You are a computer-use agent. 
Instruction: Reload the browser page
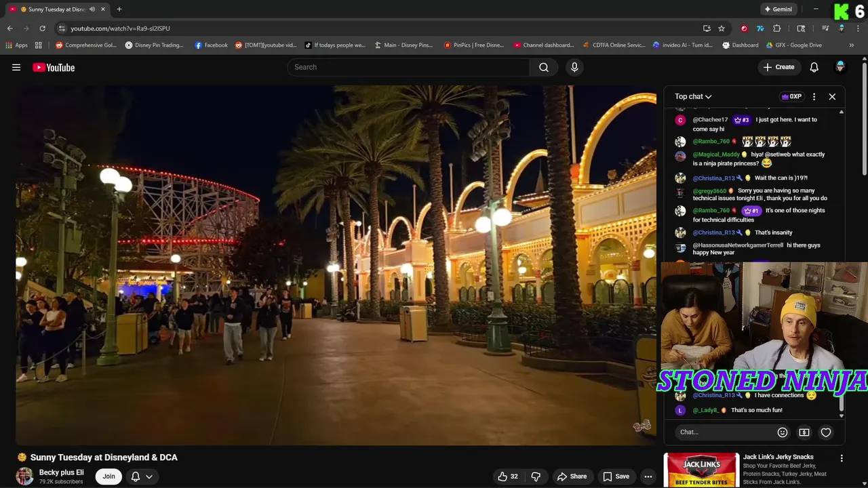(x=42, y=28)
